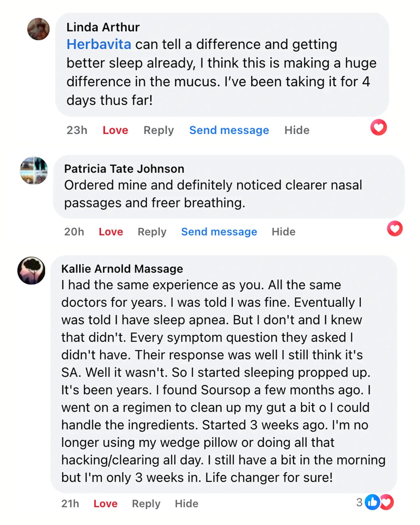
Task: Hide Linda Arthur's comment
Action: click(x=297, y=130)
